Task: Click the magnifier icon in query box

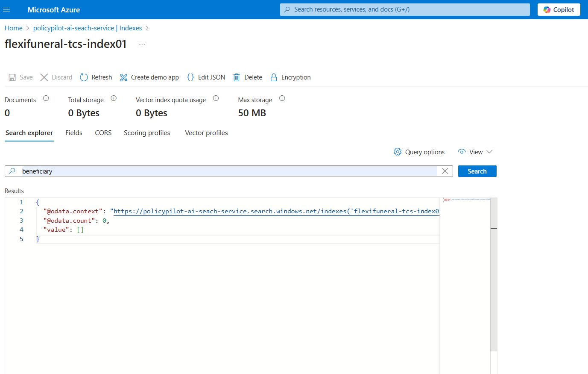Action: tap(12, 171)
